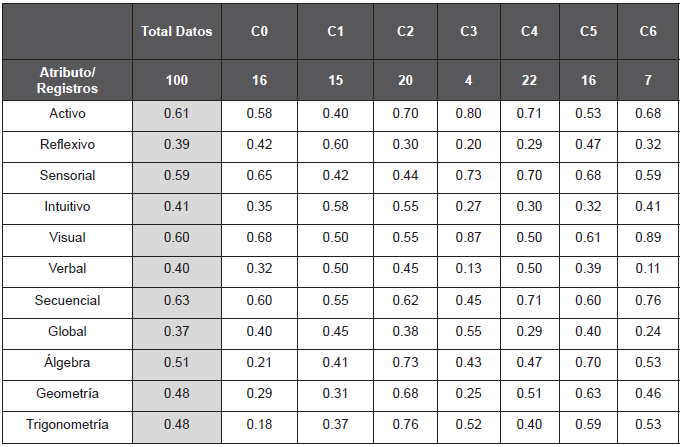This screenshot has height=447, width=682.
Task: Click the Intuitivo row label
Action: tap(67, 207)
